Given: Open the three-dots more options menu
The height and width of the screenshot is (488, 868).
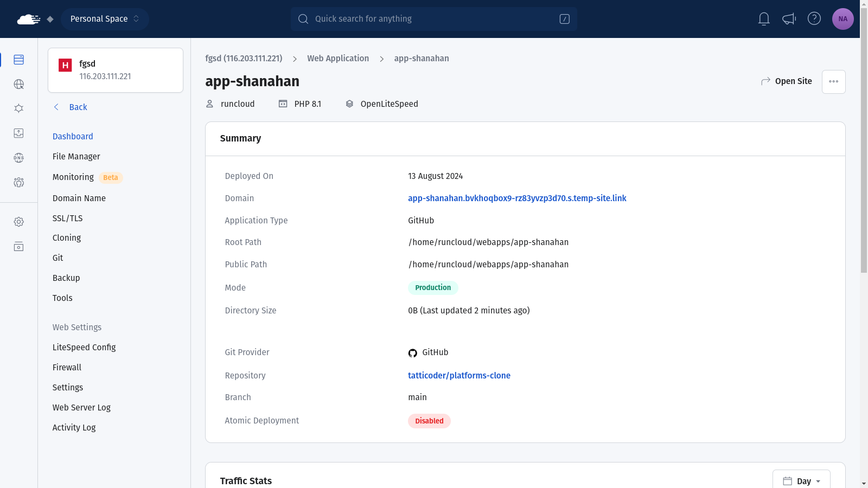Looking at the screenshot, I should [x=833, y=82].
